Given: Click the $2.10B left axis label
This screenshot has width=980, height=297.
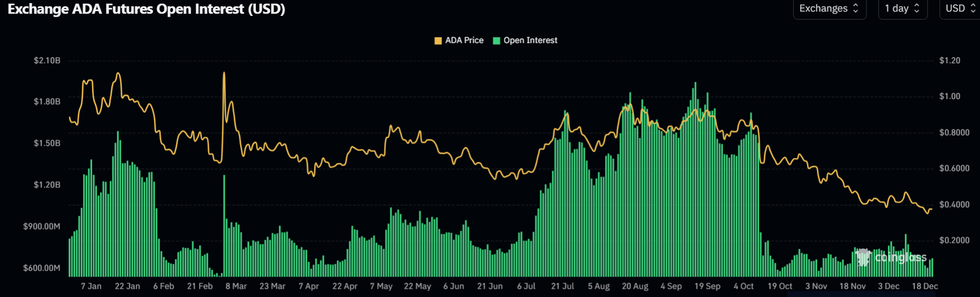Looking at the screenshot, I should click(x=47, y=61).
